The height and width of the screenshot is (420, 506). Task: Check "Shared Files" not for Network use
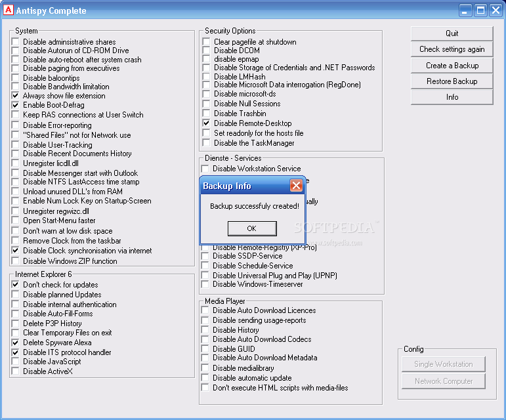(x=15, y=135)
